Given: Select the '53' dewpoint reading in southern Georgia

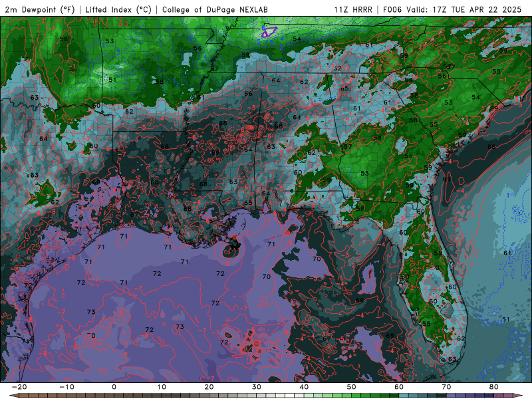Looking at the screenshot, I should 364,173.
